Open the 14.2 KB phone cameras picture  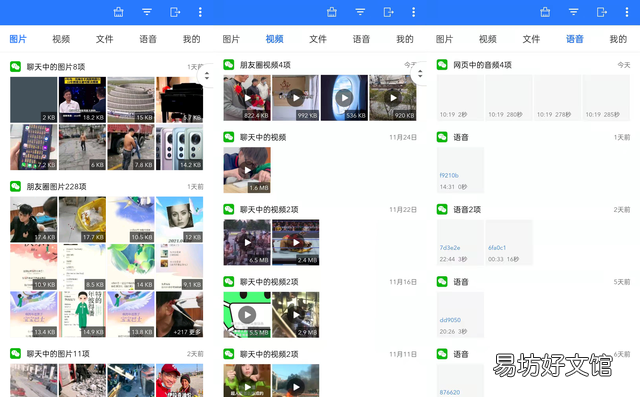pos(179,147)
